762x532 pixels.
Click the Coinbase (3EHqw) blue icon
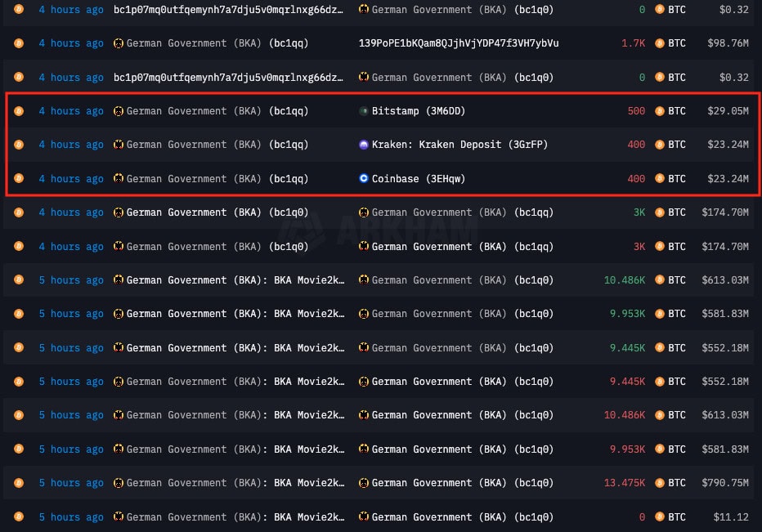364,179
